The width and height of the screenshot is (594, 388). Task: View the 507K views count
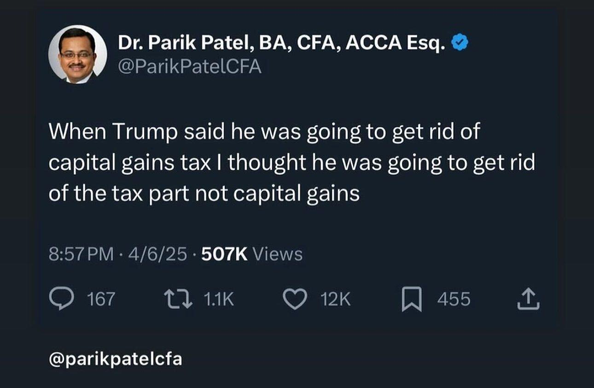coord(224,254)
